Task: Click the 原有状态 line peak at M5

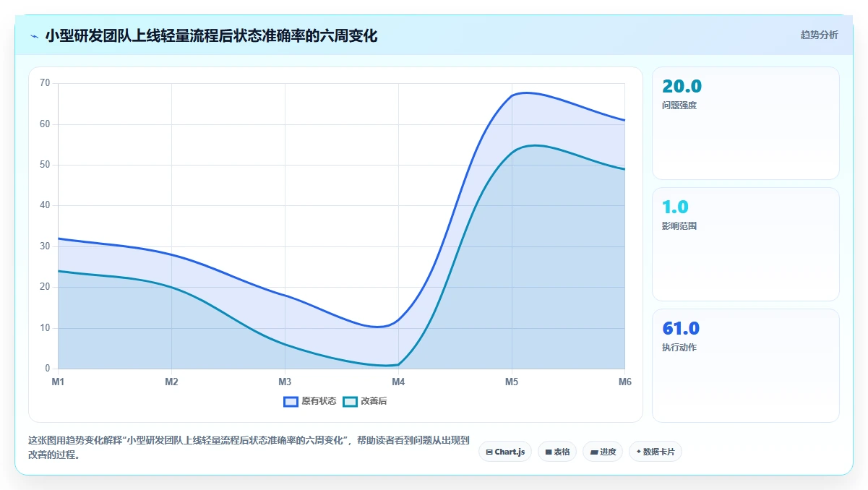Action: (x=512, y=95)
